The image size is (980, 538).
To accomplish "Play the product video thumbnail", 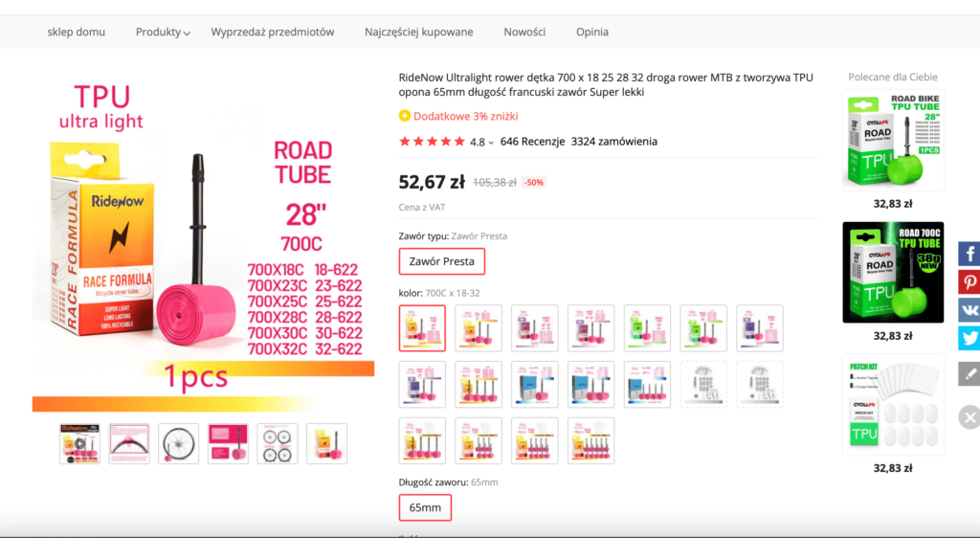I will click(x=79, y=443).
